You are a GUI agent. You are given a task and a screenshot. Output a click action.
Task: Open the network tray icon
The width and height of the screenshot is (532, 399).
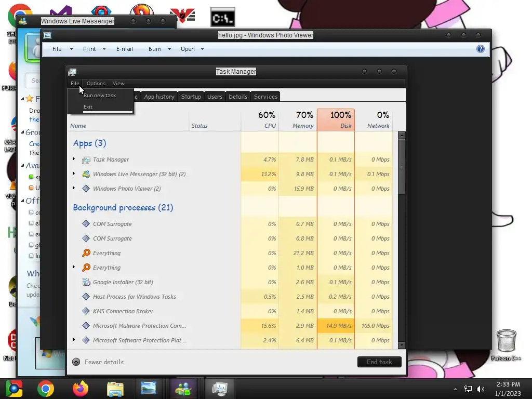click(x=468, y=389)
